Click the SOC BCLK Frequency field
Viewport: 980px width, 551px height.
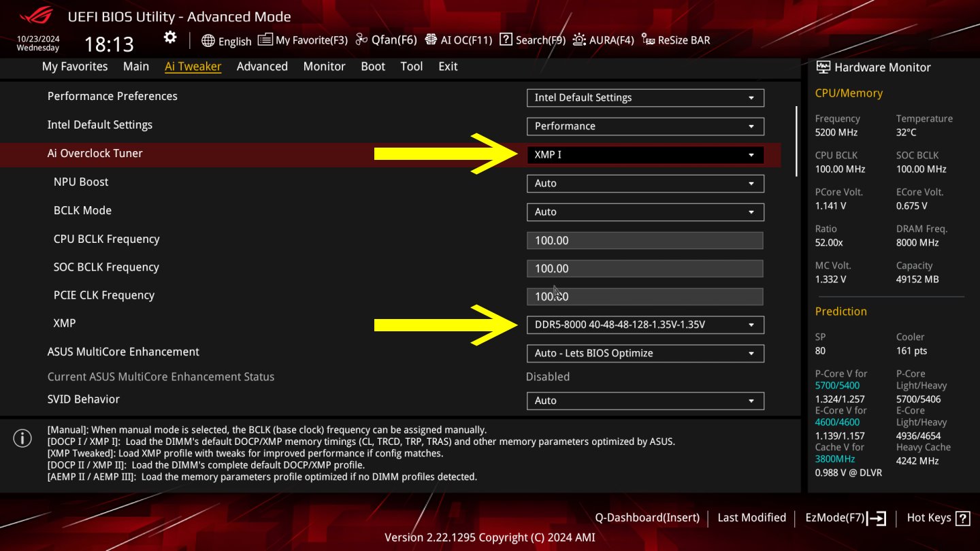point(644,268)
